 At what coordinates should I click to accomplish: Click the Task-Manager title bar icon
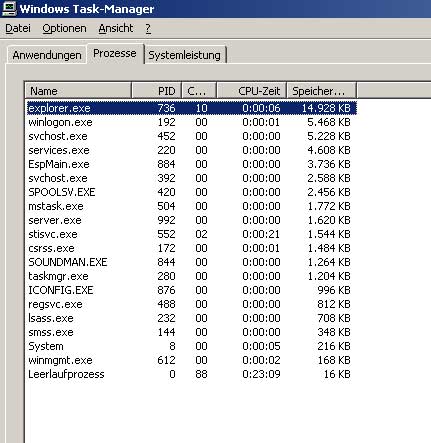[9, 8]
